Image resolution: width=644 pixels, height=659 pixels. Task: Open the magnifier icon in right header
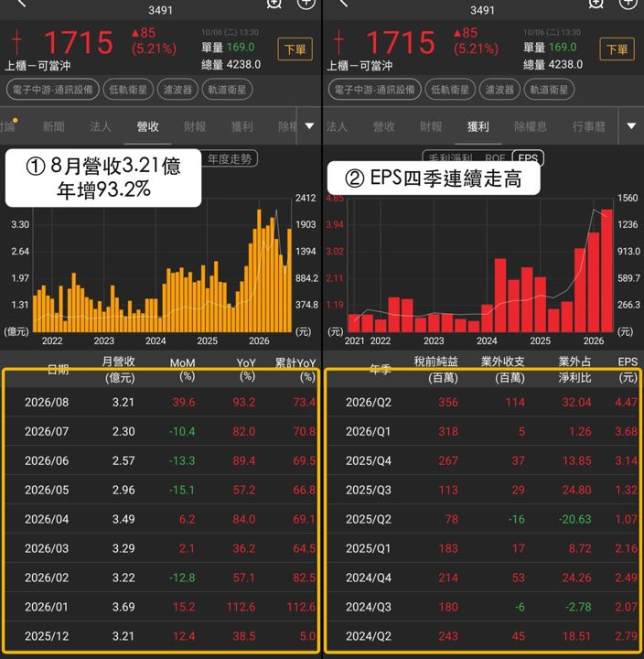pos(596,4)
